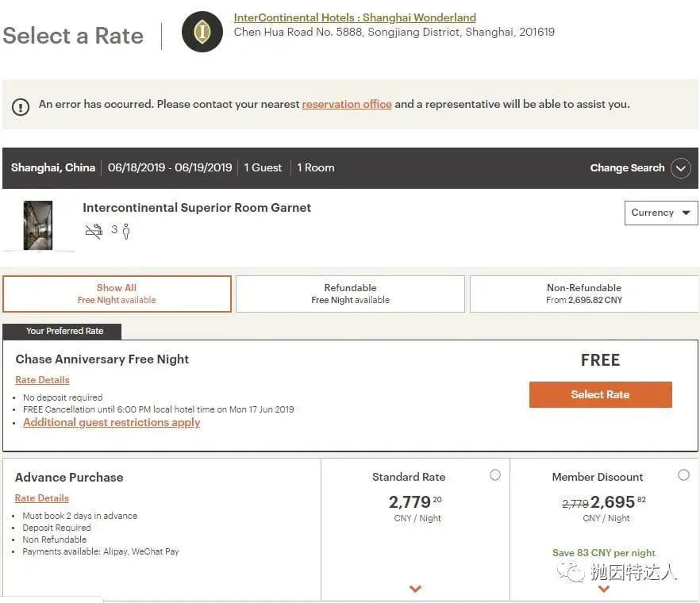The width and height of the screenshot is (700, 603).
Task: Click the FREE price text
Action: pos(601,360)
